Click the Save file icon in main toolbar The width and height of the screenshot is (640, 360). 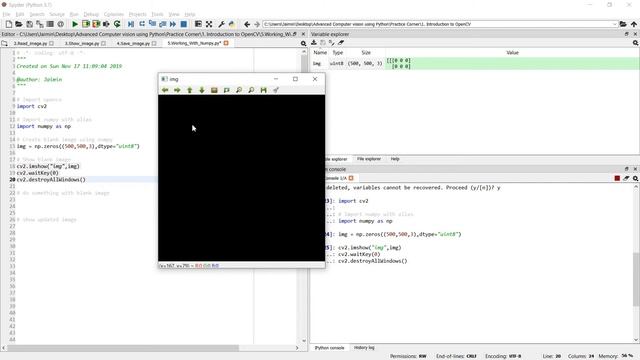tap(29, 24)
